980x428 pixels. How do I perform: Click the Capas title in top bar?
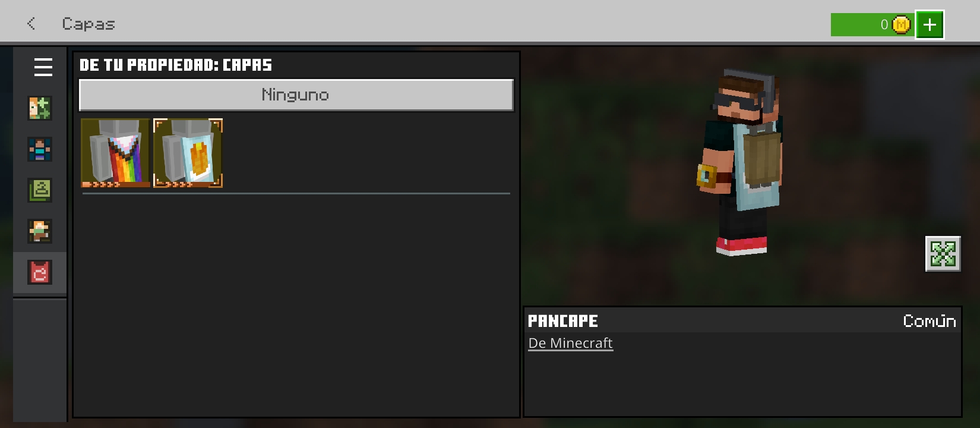tap(88, 24)
